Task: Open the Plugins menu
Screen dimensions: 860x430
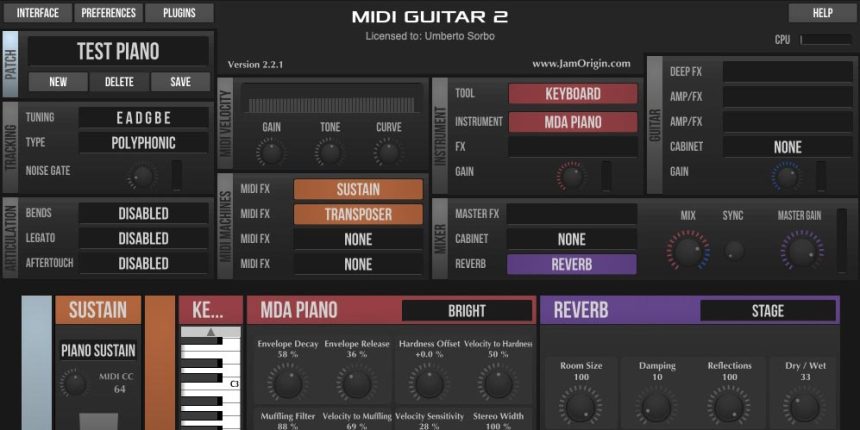Action: [178, 13]
